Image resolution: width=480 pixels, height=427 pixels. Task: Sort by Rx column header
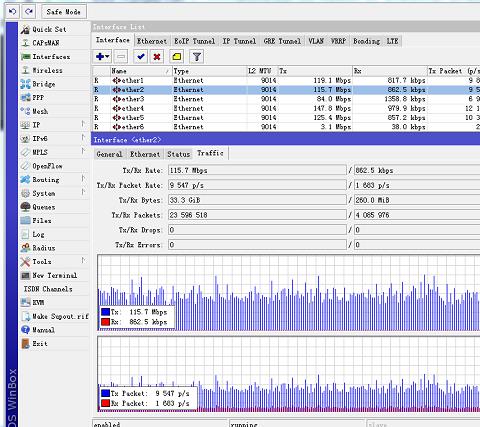(x=390, y=71)
